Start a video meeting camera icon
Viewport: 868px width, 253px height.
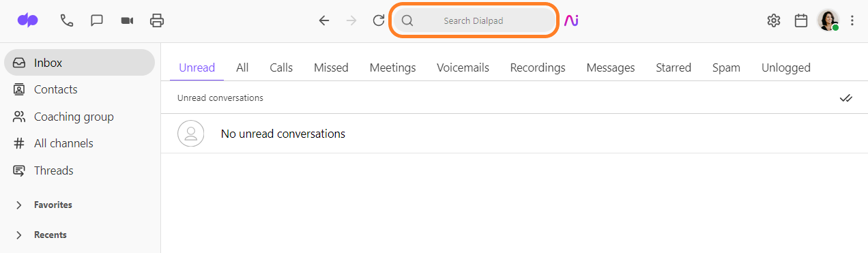(127, 20)
